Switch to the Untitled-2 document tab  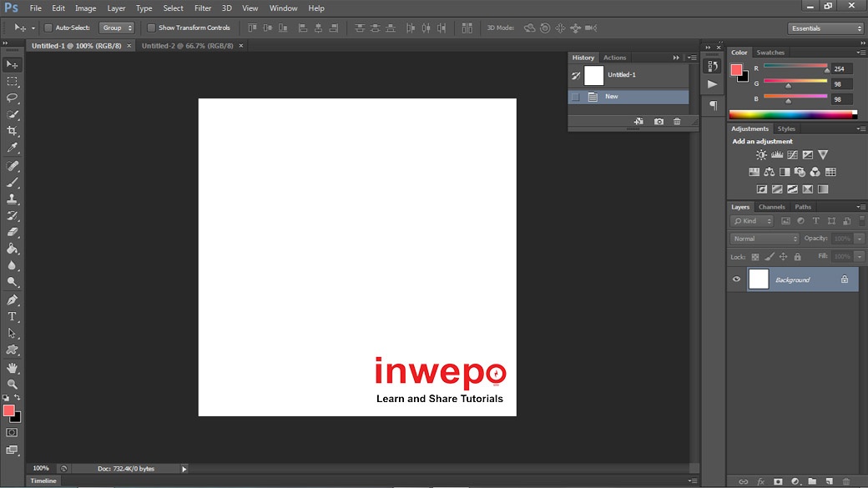[x=187, y=46]
